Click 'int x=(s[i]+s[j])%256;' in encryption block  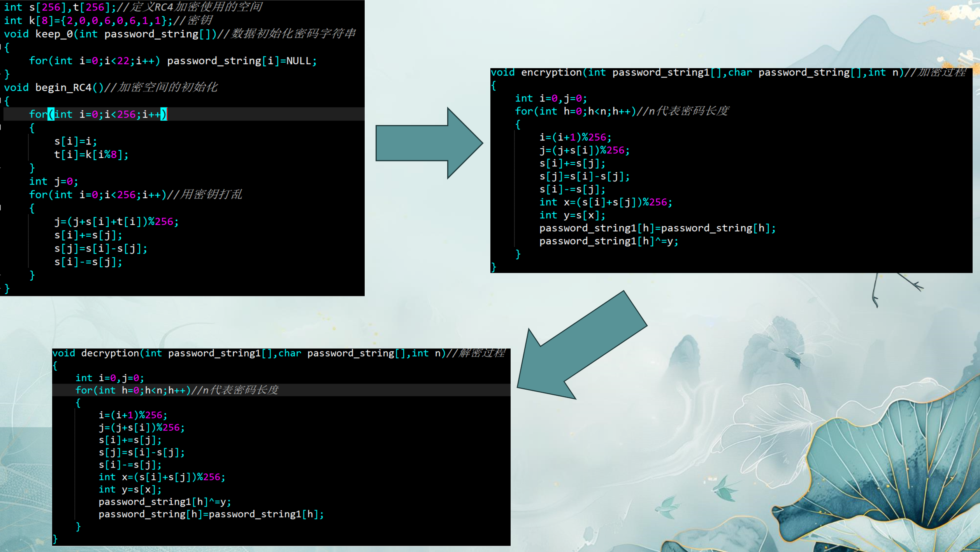pos(605,202)
